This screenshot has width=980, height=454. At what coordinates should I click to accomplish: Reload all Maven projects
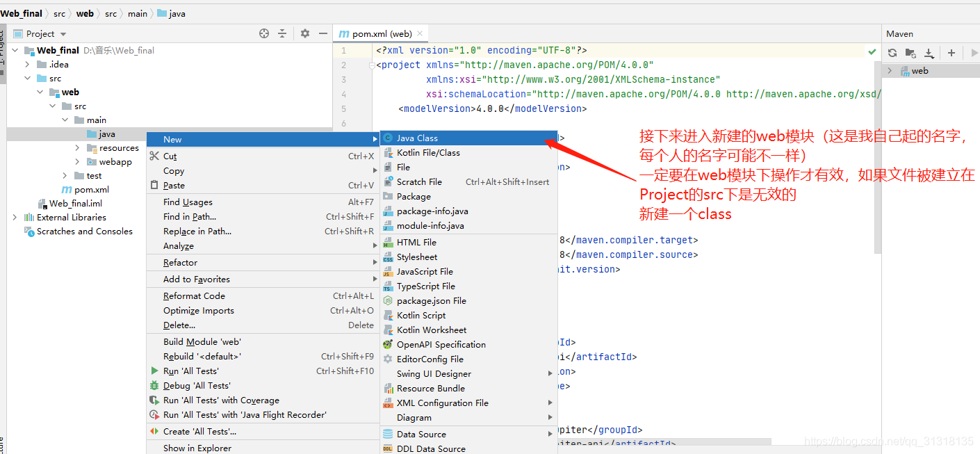tap(892, 53)
